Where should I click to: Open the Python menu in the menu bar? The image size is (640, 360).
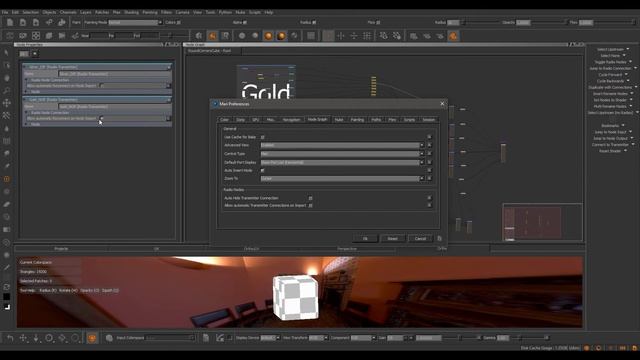pyautogui.click(x=225, y=12)
